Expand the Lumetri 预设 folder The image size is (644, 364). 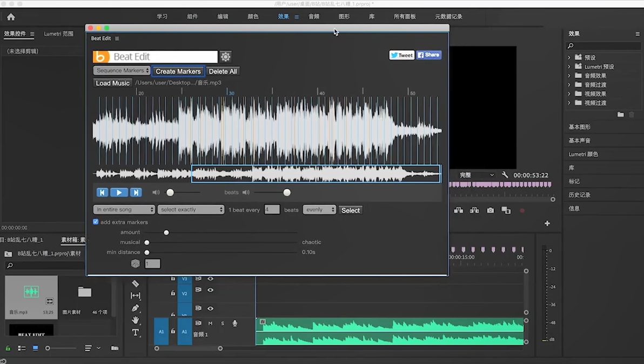pyautogui.click(x=569, y=67)
